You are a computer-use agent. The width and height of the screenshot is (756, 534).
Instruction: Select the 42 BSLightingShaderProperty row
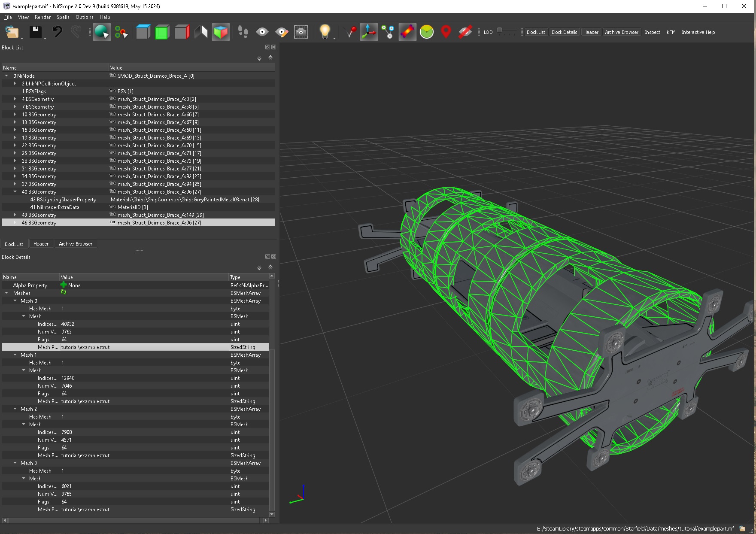point(138,200)
